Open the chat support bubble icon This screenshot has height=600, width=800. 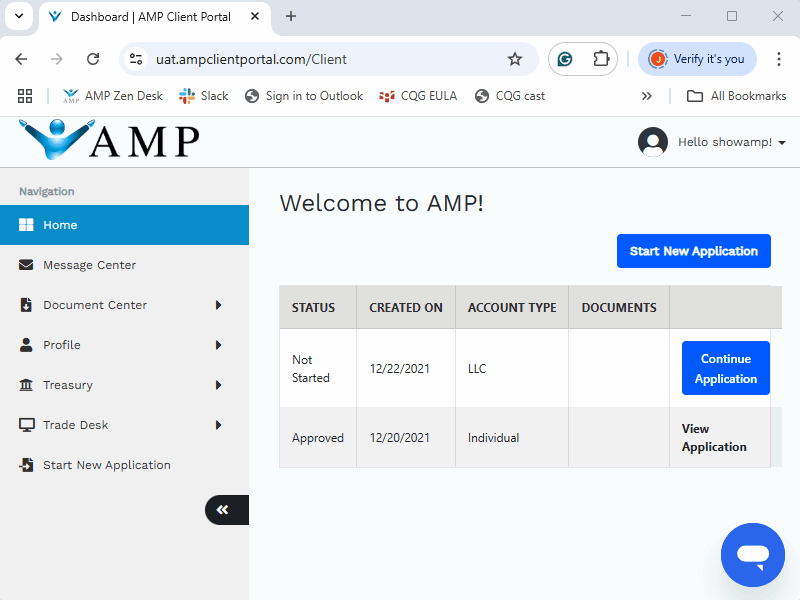pyautogui.click(x=753, y=555)
